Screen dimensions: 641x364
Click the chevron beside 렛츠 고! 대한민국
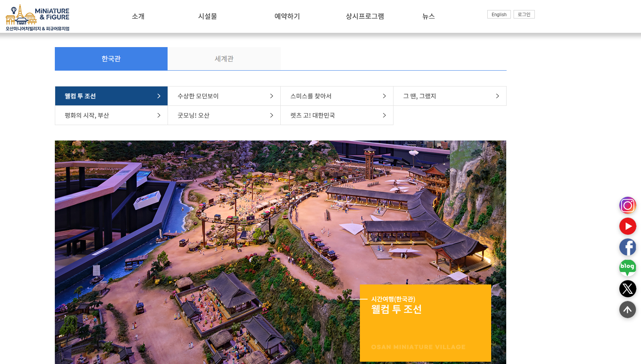[x=384, y=115]
